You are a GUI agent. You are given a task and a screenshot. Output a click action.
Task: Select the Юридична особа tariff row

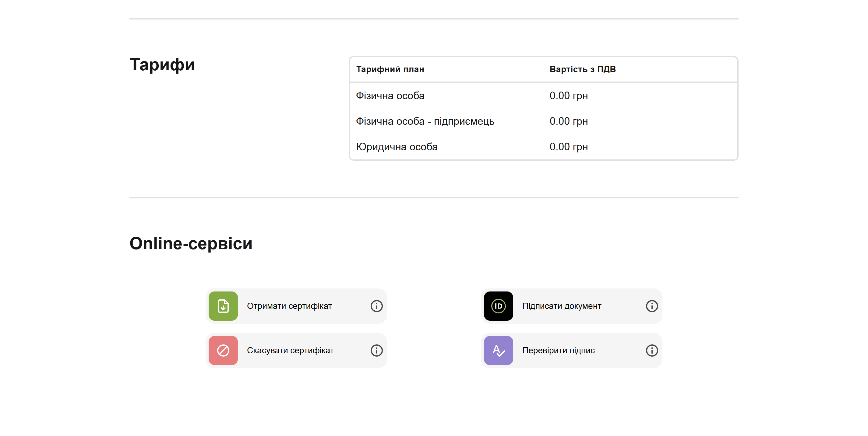pyautogui.click(x=397, y=147)
